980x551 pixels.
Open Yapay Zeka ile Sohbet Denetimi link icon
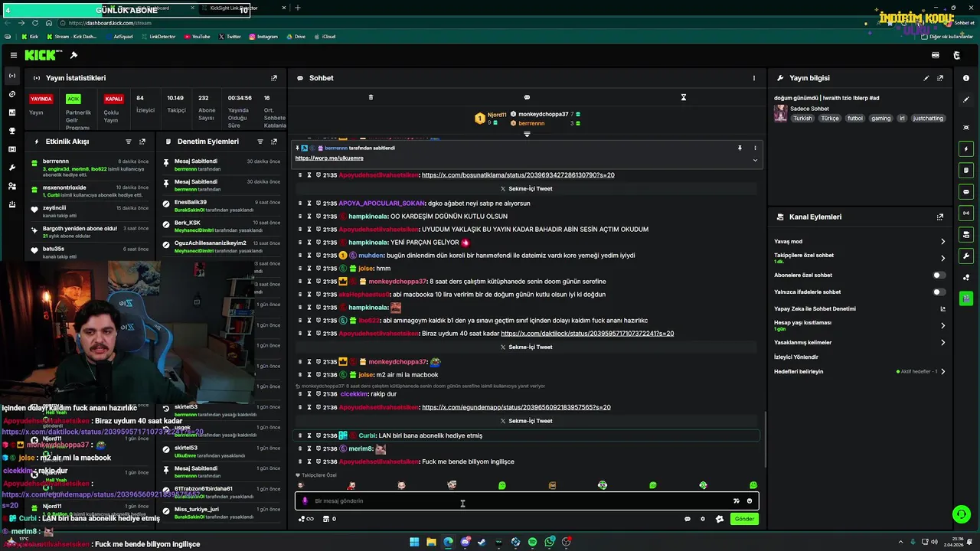[943, 309]
